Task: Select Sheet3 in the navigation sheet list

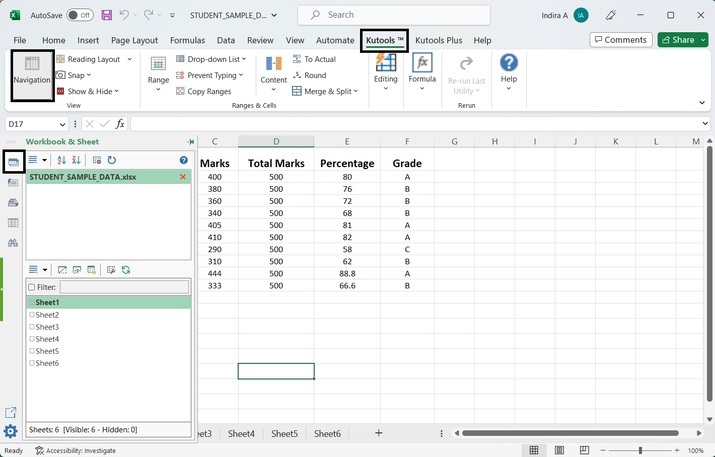Action: 47,327
